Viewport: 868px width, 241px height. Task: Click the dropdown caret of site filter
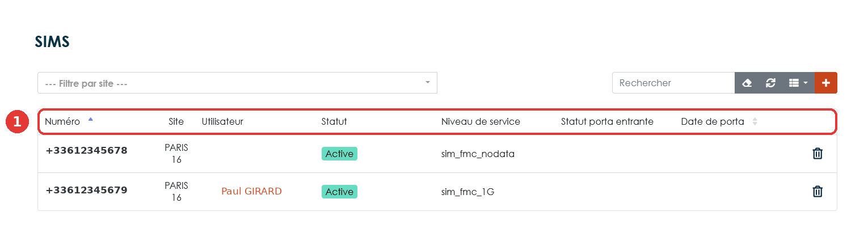click(x=428, y=82)
